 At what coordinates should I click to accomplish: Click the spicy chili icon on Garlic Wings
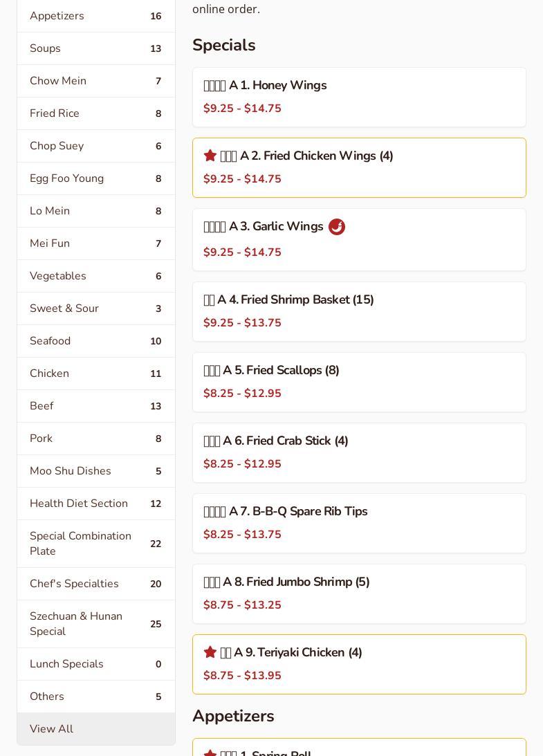pyautogui.click(x=337, y=227)
